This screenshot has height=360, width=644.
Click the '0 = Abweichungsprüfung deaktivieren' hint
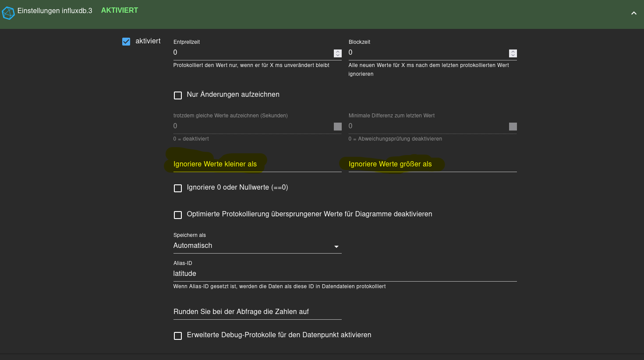(395, 139)
